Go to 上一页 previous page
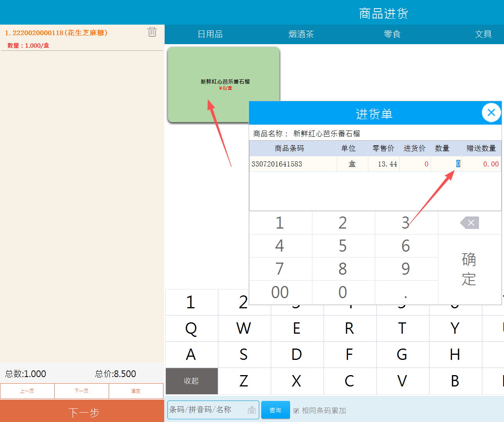504x422 pixels. [27, 391]
